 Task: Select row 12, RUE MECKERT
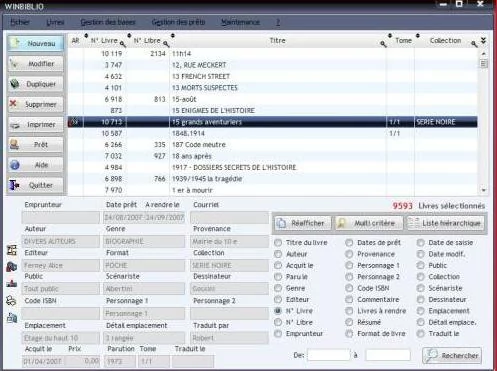273,65
